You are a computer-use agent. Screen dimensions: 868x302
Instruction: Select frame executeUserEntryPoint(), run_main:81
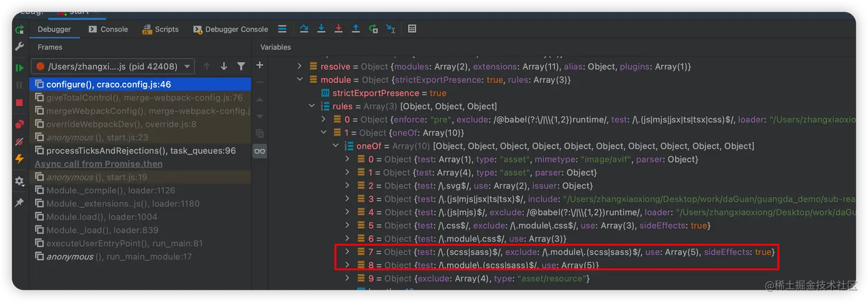click(141, 243)
